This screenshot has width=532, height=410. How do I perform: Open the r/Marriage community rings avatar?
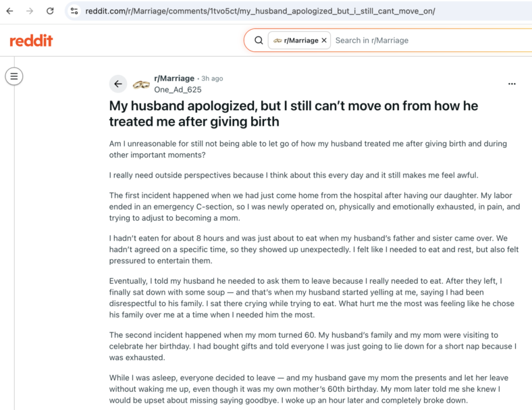click(141, 84)
